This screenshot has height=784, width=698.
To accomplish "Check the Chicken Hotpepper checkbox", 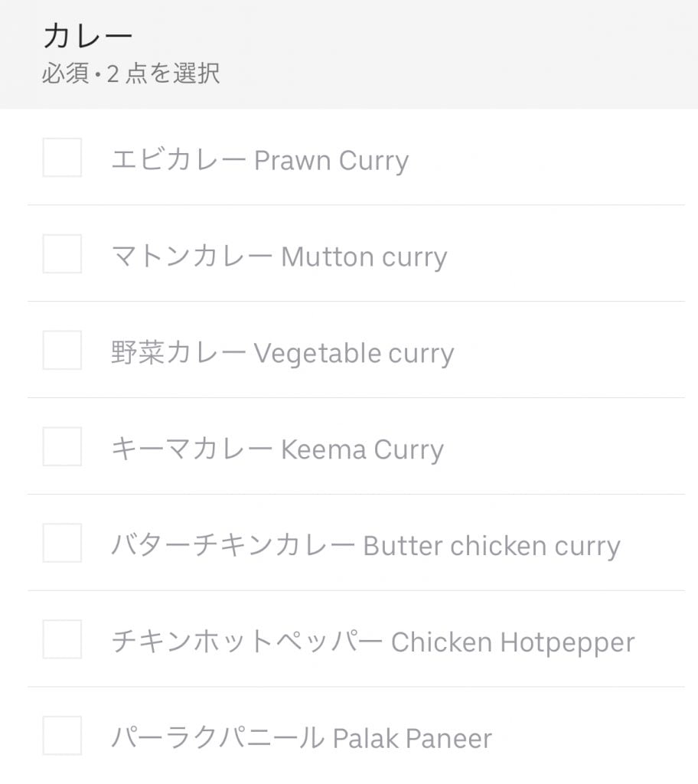I will (x=62, y=640).
